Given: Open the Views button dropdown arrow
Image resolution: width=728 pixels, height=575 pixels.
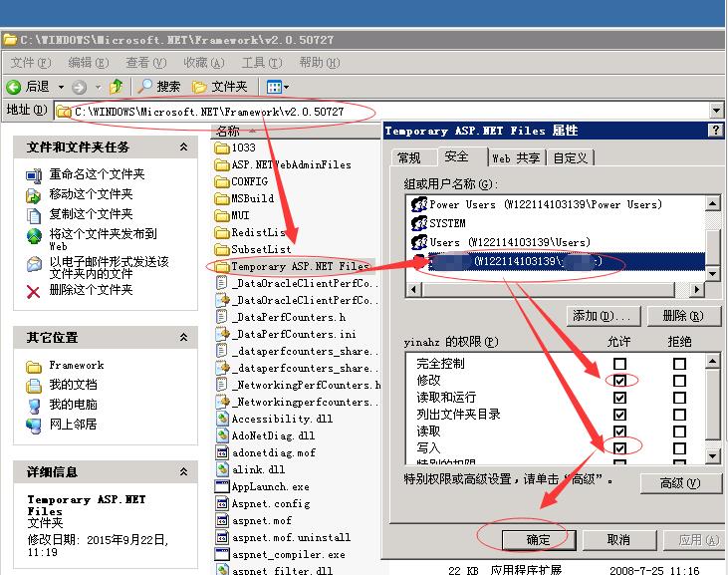Looking at the screenshot, I should click(287, 87).
